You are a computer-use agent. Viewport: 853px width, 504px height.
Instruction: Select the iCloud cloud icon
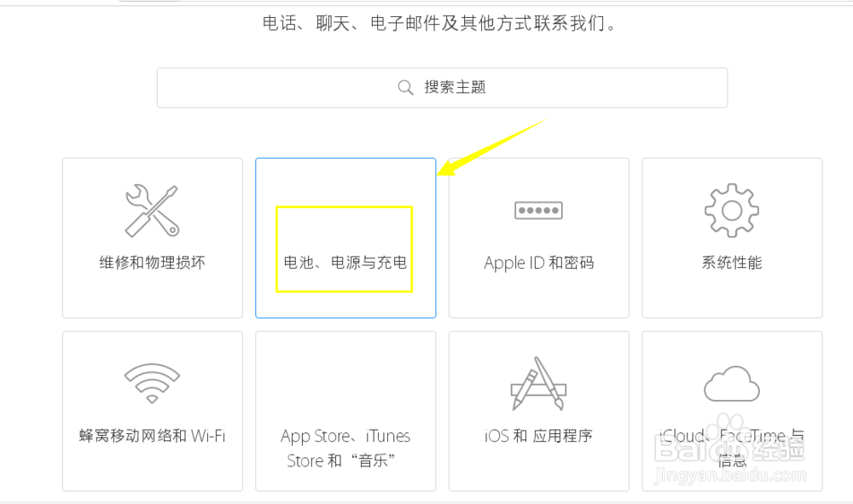(x=732, y=384)
